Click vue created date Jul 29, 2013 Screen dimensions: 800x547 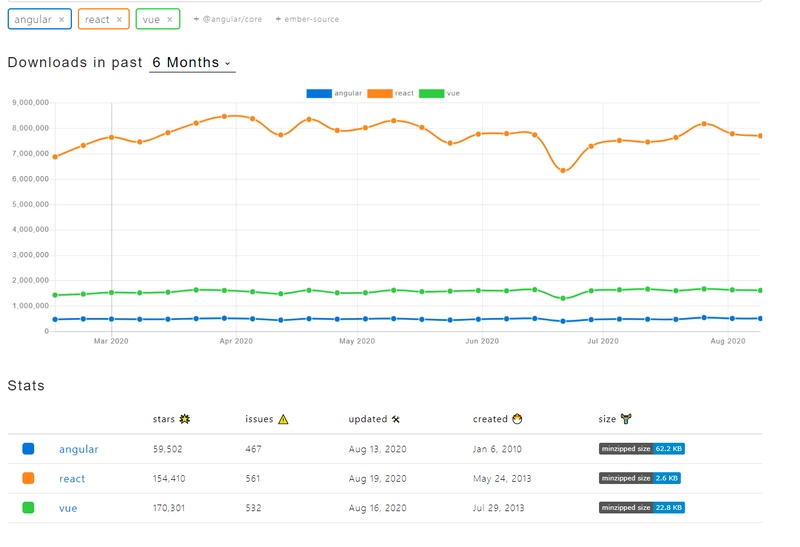pos(498,508)
